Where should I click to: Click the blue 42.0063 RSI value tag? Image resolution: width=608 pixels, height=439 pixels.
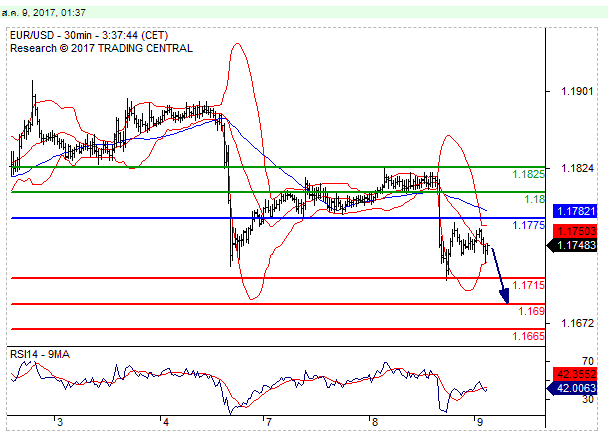point(572,388)
